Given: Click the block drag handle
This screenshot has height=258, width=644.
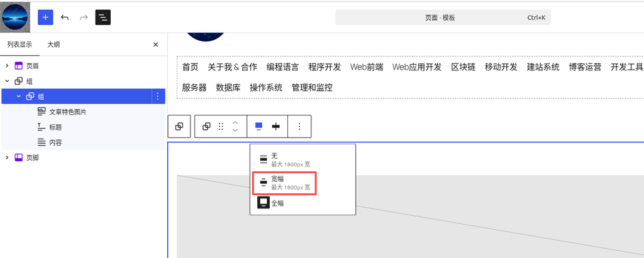Looking at the screenshot, I should pyautogui.click(x=221, y=126).
